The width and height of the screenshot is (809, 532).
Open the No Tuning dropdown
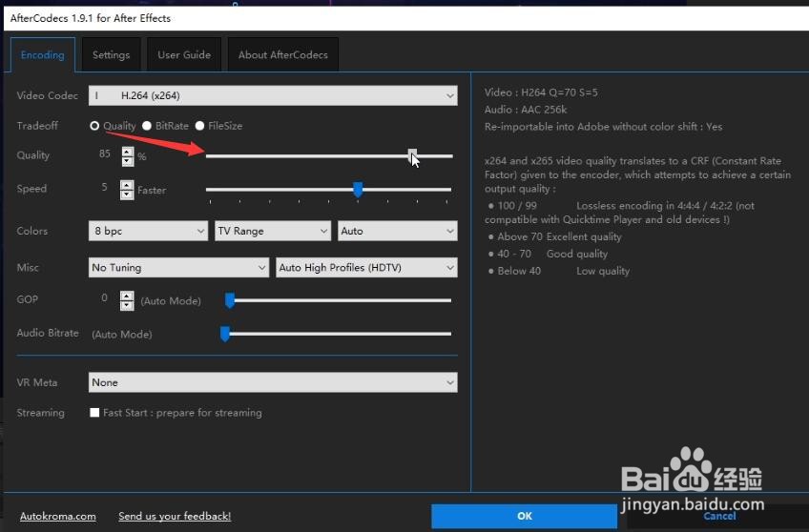178,268
